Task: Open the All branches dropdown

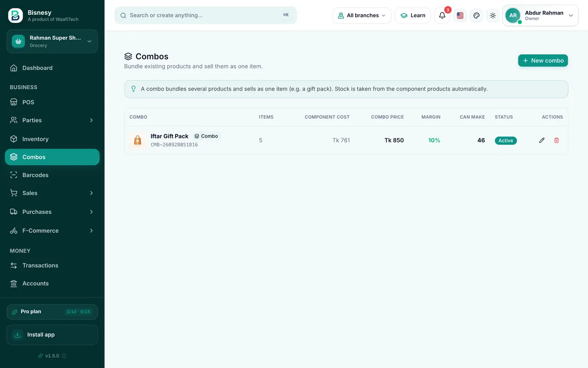Action: click(x=362, y=16)
